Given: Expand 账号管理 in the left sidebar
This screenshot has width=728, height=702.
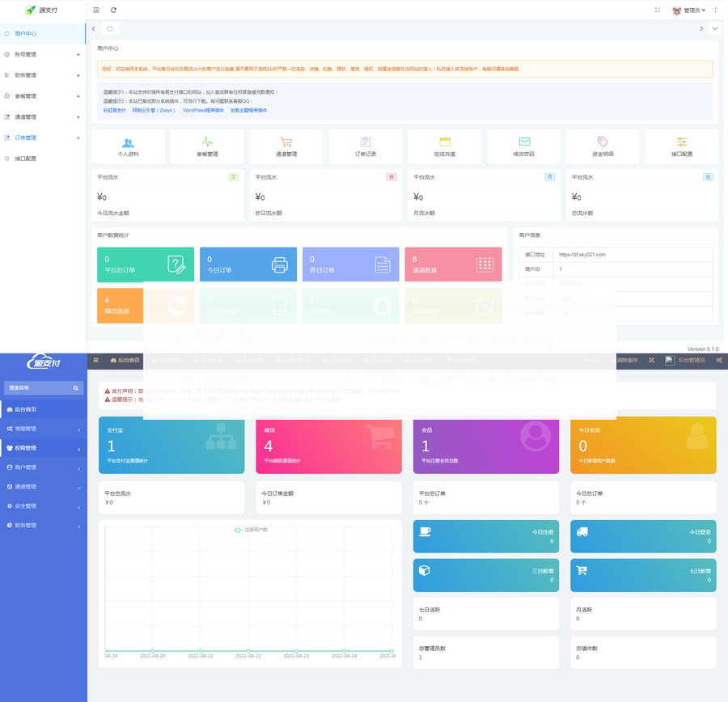Looking at the screenshot, I should tap(42, 54).
